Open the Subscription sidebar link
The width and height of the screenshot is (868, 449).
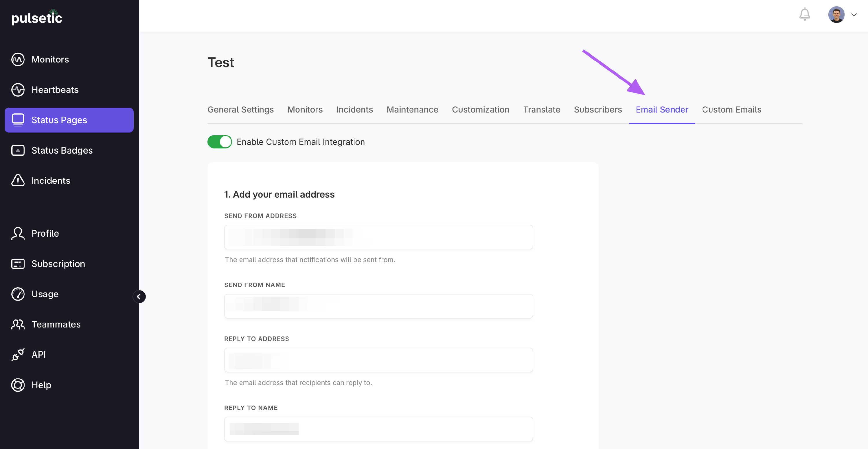tap(58, 263)
